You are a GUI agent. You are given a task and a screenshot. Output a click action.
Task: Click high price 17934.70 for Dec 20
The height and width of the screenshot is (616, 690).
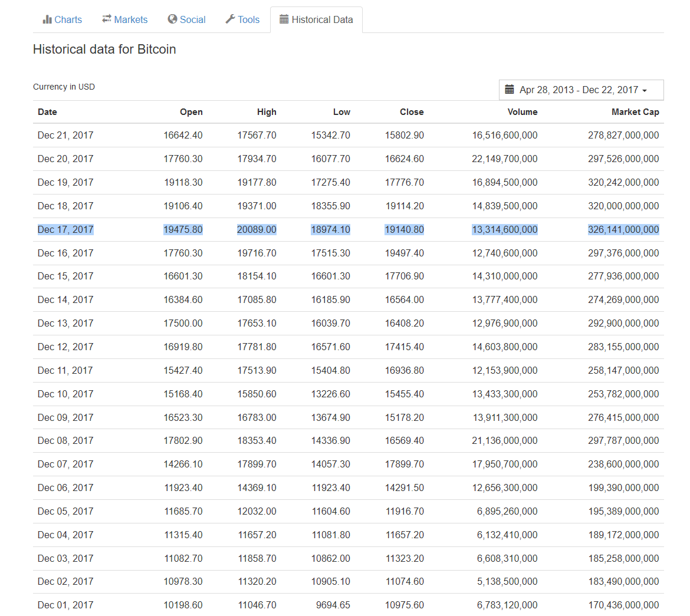[257, 159]
